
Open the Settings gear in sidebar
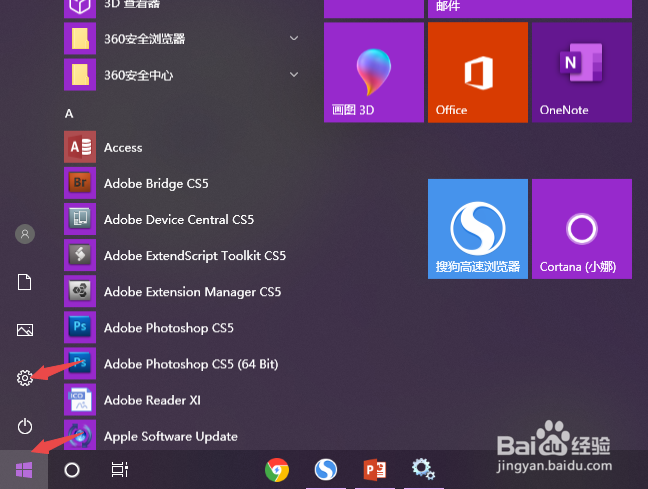pyautogui.click(x=25, y=378)
